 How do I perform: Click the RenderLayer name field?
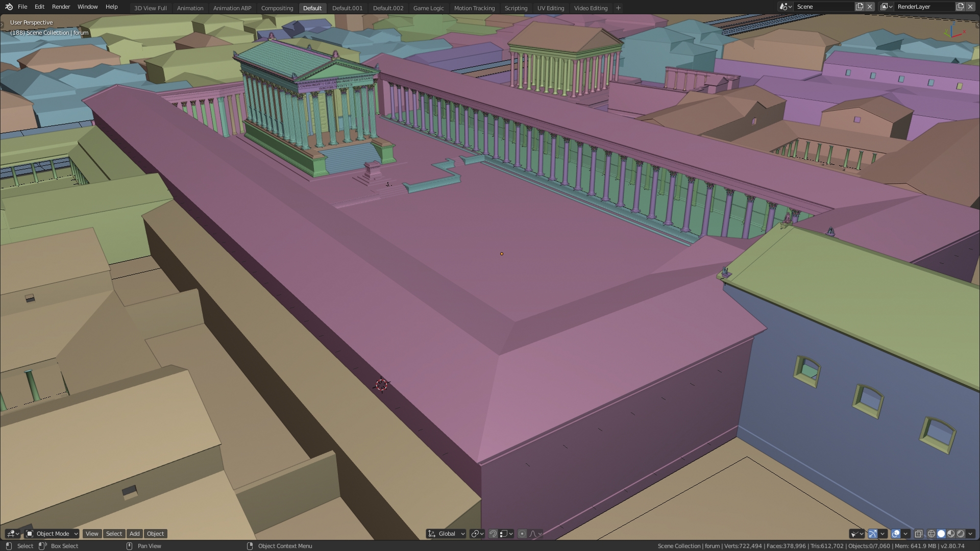click(924, 7)
